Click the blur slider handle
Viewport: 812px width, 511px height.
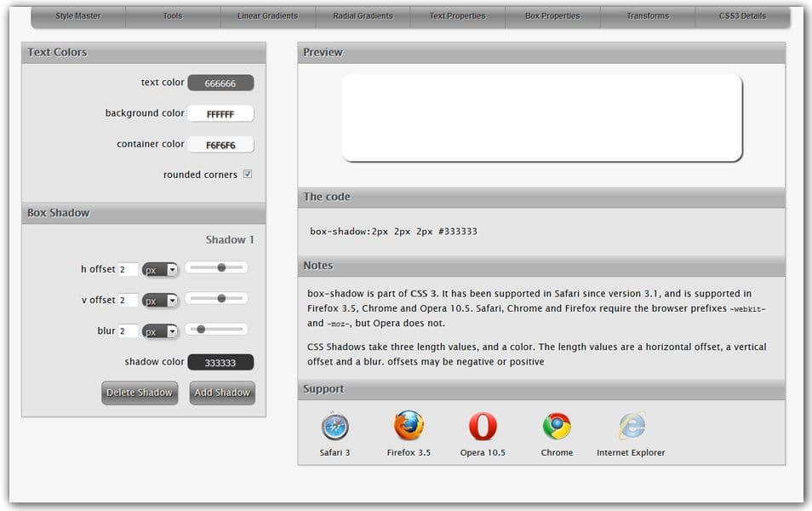coord(201,329)
